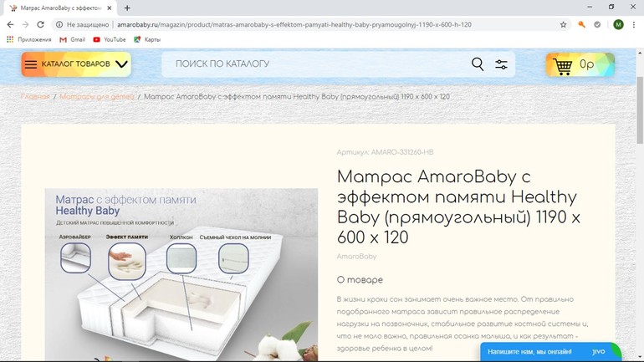
Task: Click the catalog search magnifier icon
Action: 478,64
